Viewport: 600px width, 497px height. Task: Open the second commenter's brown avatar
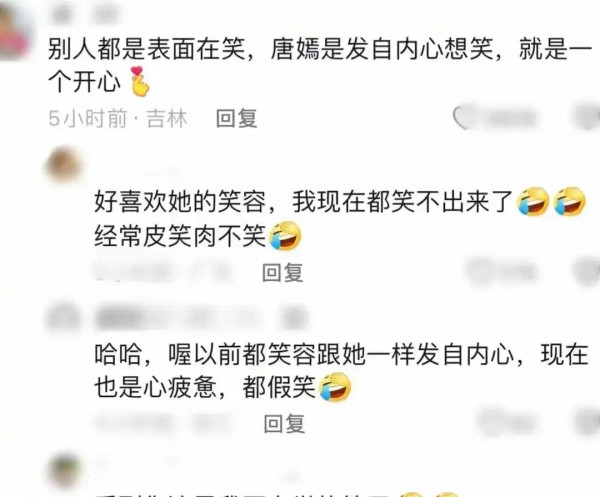[x=63, y=166]
